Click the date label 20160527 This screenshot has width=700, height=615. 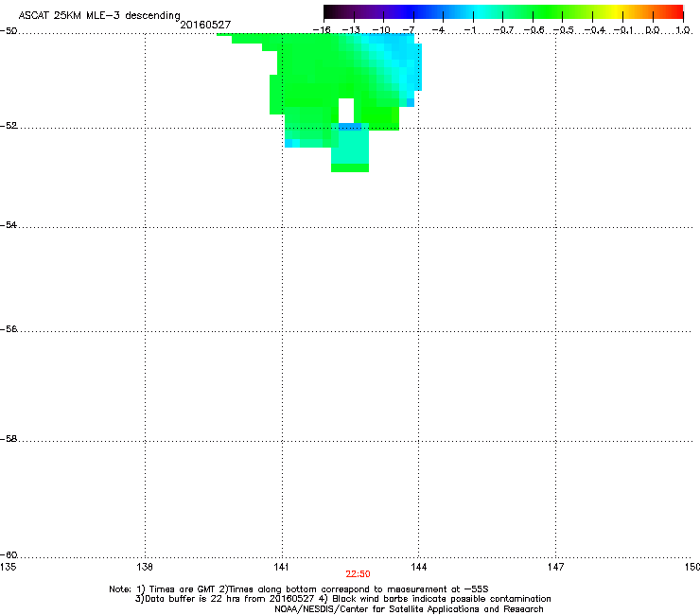[x=205, y=25]
